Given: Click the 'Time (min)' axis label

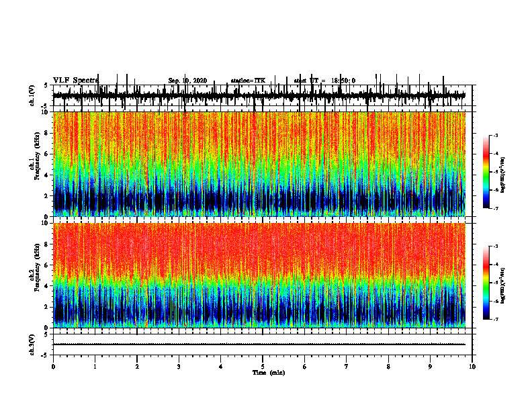Looking at the screenshot, I should pos(269,373).
